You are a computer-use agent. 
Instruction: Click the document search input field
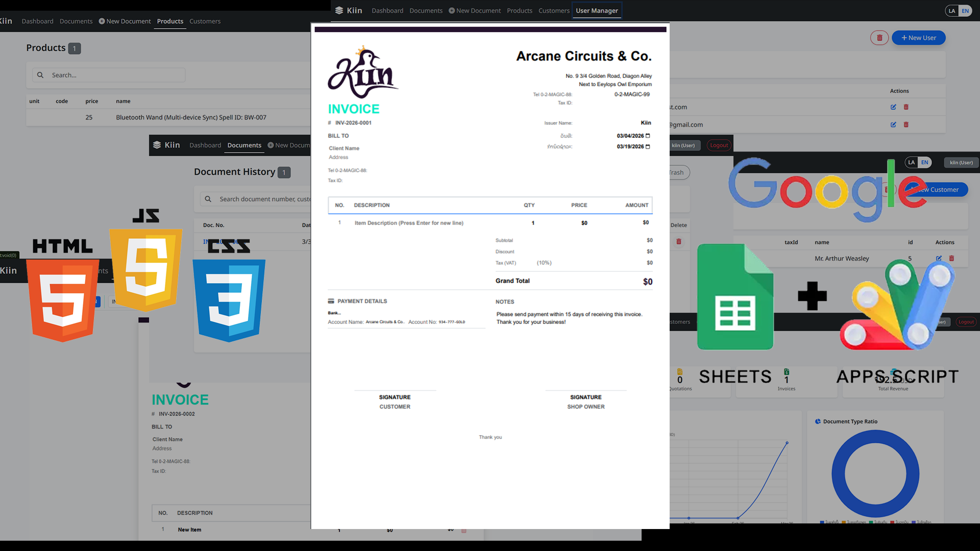[265, 199]
